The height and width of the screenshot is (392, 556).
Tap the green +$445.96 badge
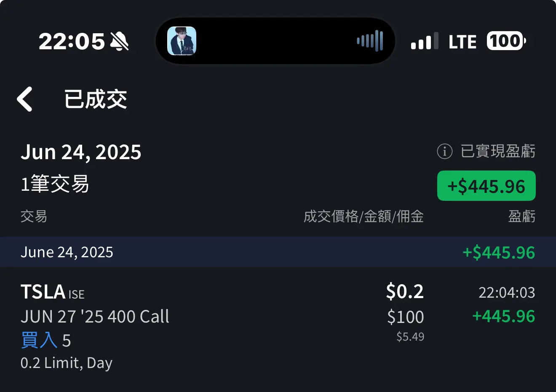click(x=486, y=186)
